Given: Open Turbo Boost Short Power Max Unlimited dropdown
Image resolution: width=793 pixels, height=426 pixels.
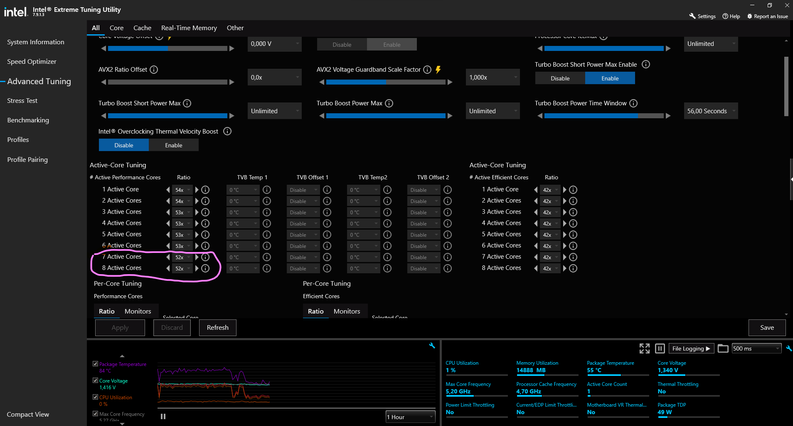Looking at the screenshot, I should pos(275,111).
